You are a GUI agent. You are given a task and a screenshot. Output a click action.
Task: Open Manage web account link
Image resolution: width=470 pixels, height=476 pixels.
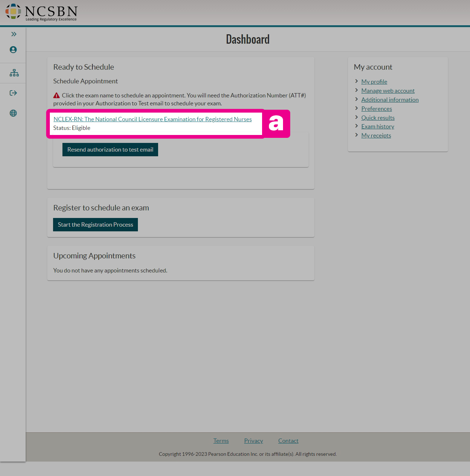point(388,91)
